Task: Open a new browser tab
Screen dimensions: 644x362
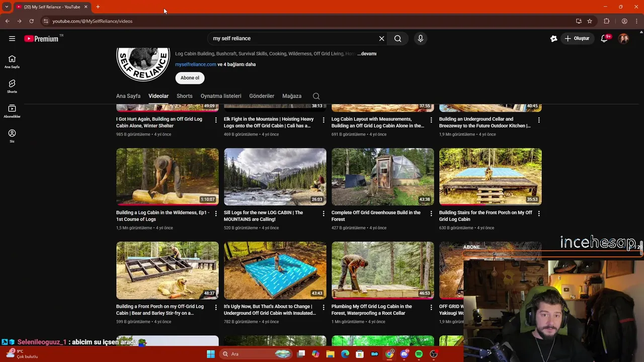Action: pos(98,7)
